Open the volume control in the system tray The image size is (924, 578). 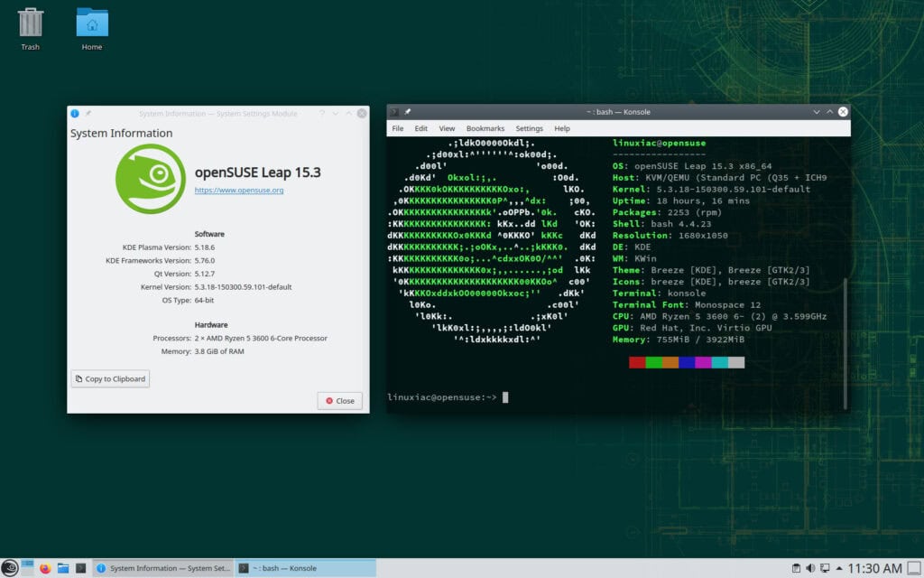[x=809, y=568]
